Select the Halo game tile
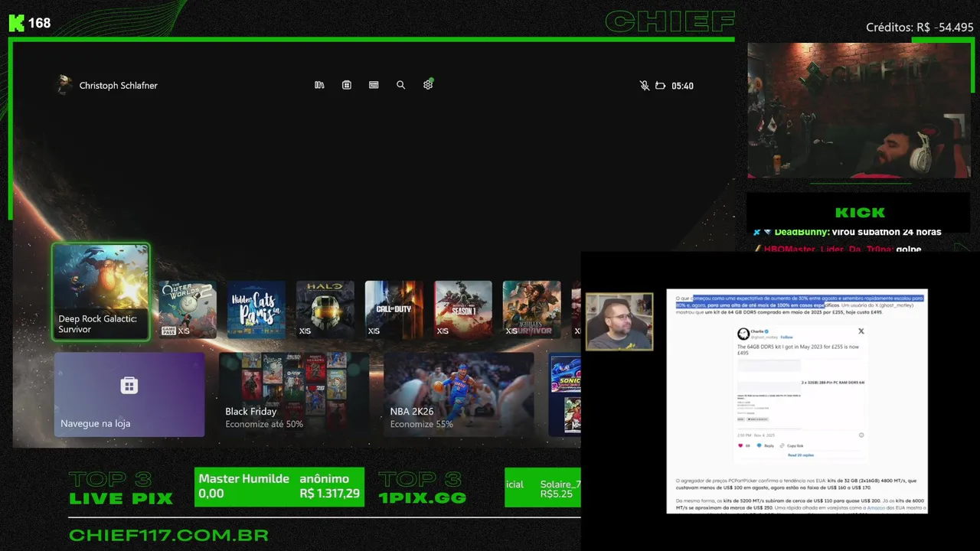The image size is (980, 551). (325, 309)
